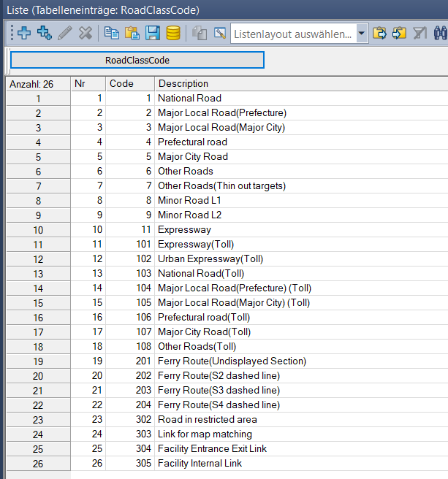Screen dimensions: 448x479
Task: Click the filter funnel icon
Action: (x=419, y=33)
